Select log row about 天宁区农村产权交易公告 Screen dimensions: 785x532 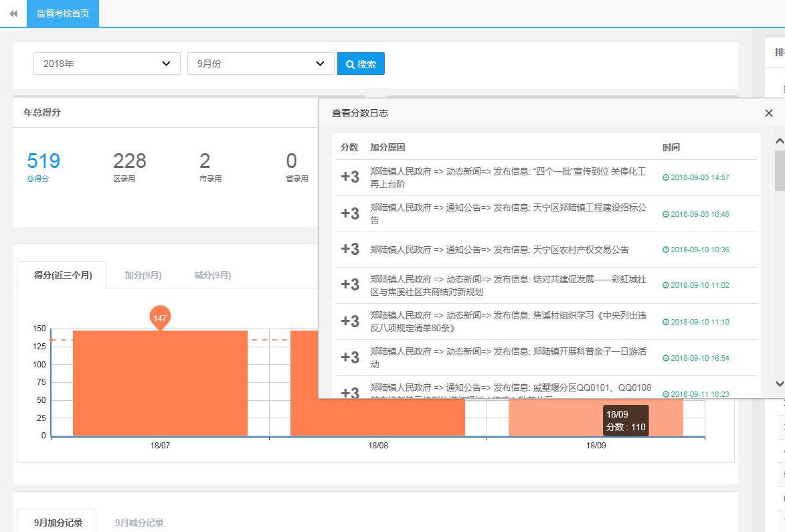(546, 250)
